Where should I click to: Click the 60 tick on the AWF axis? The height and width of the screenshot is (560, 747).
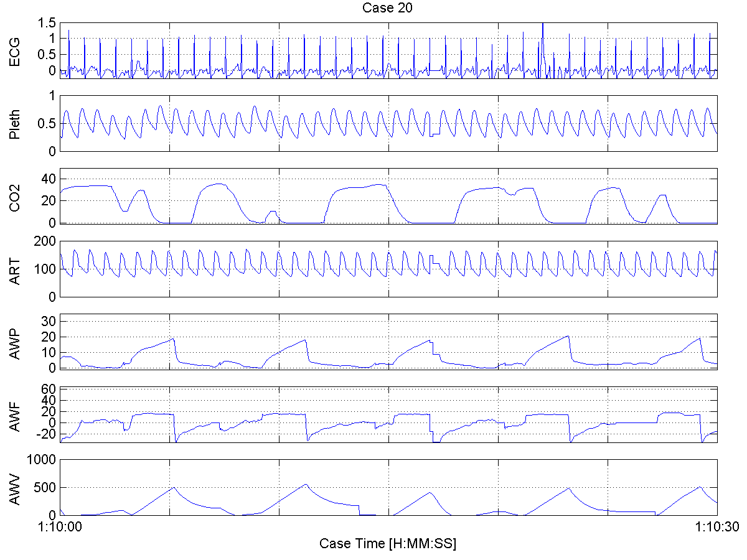(x=49, y=389)
